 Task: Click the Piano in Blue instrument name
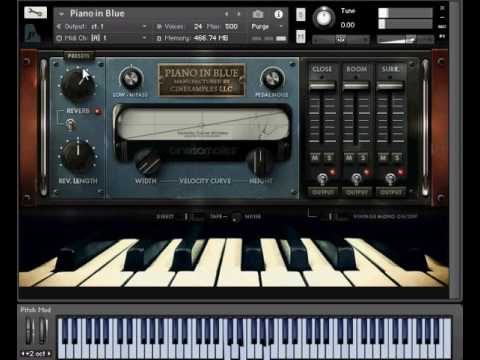pyautogui.click(x=97, y=14)
